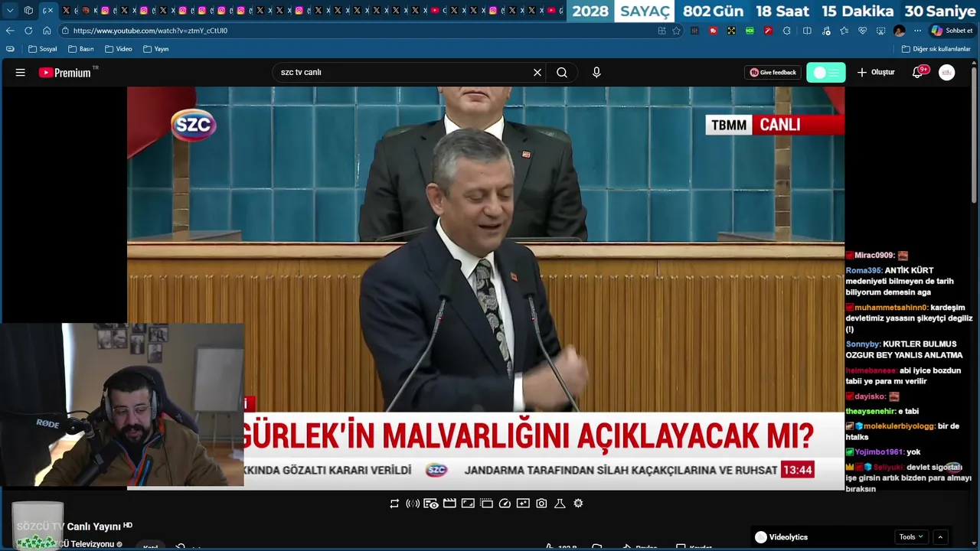980x551 pixels.
Task: Collapse the Videolytics panel with chevron
Action: pyautogui.click(x=940, y=537)
